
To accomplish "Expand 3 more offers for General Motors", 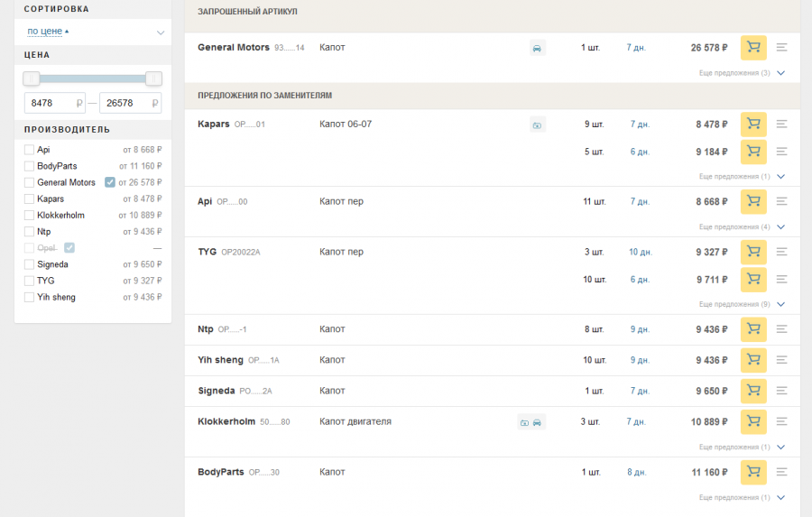I will [742, 73].
